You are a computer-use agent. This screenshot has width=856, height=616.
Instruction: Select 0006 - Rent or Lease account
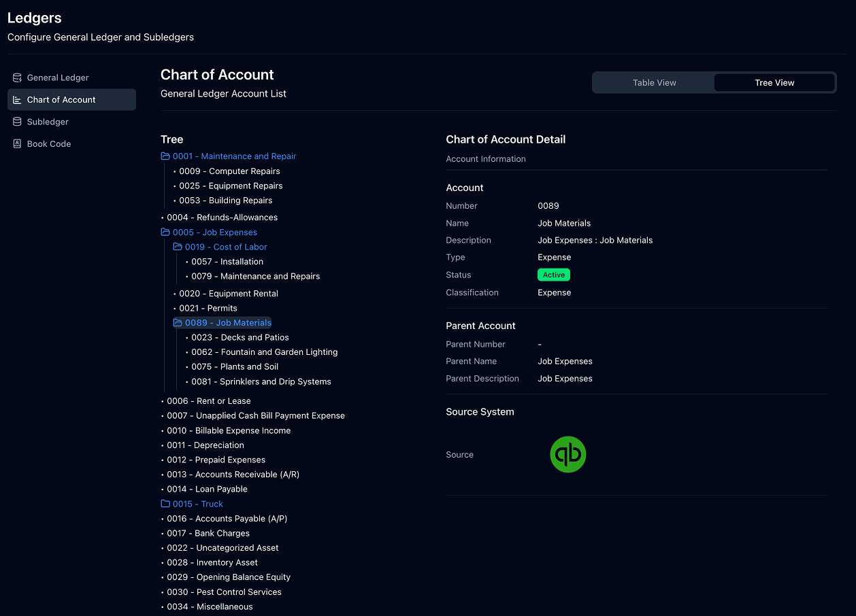click(209, 401)
